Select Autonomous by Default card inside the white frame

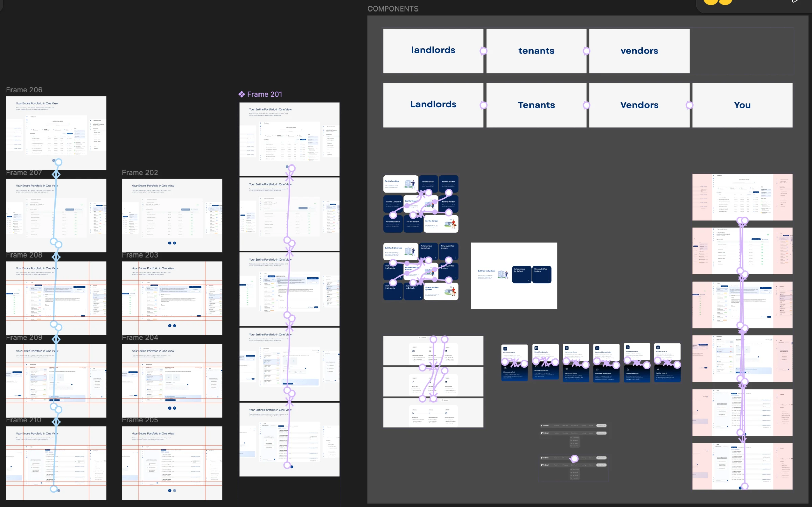click(521, 274)
